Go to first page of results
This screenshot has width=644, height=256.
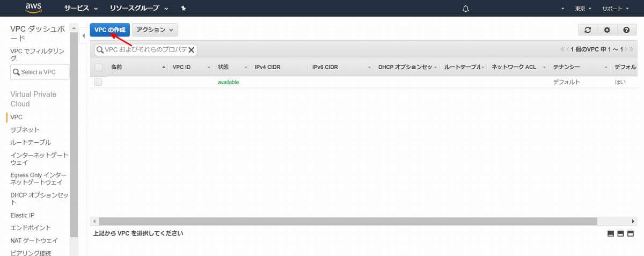pos(562,49)
